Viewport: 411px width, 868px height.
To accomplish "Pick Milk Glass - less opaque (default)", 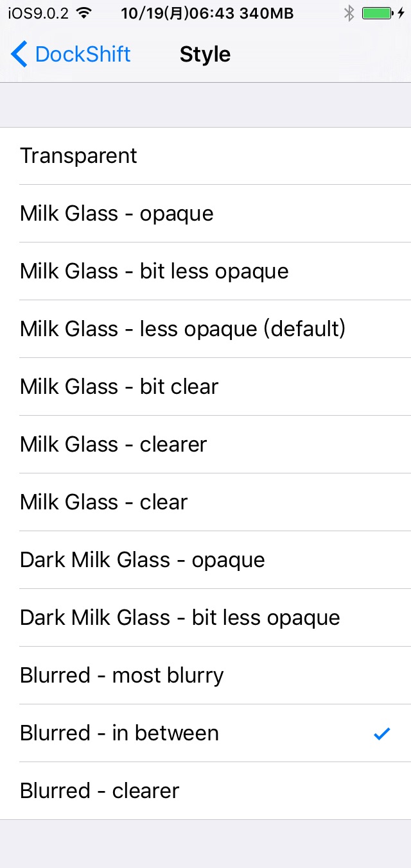I will pyautogui.click(x=205, y=329).
